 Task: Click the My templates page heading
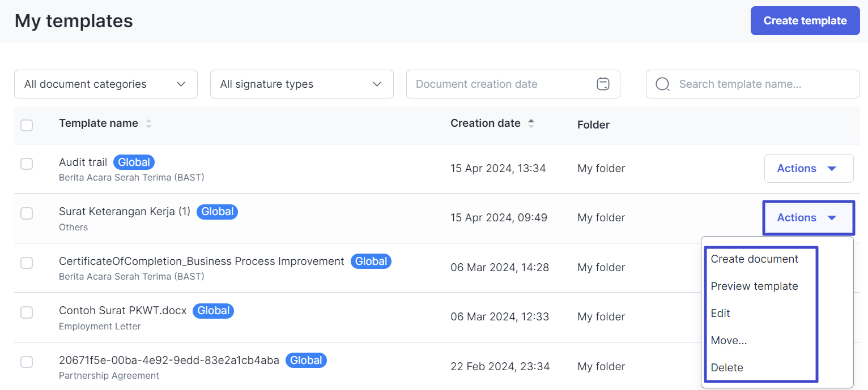74,21
